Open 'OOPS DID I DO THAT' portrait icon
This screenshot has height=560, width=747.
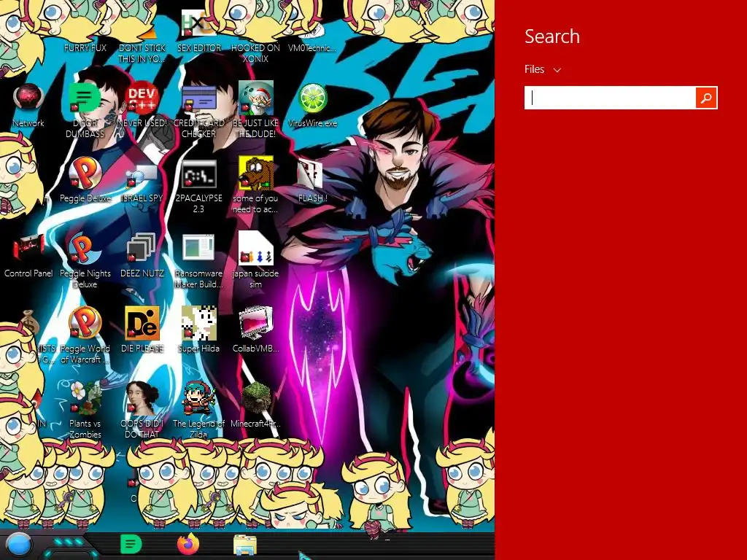pyautogui.click(x=142, y=397)
